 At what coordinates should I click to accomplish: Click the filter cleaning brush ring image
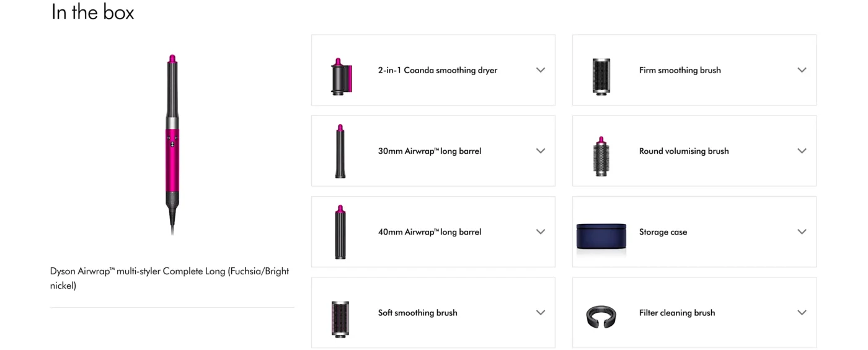(601, 316)
